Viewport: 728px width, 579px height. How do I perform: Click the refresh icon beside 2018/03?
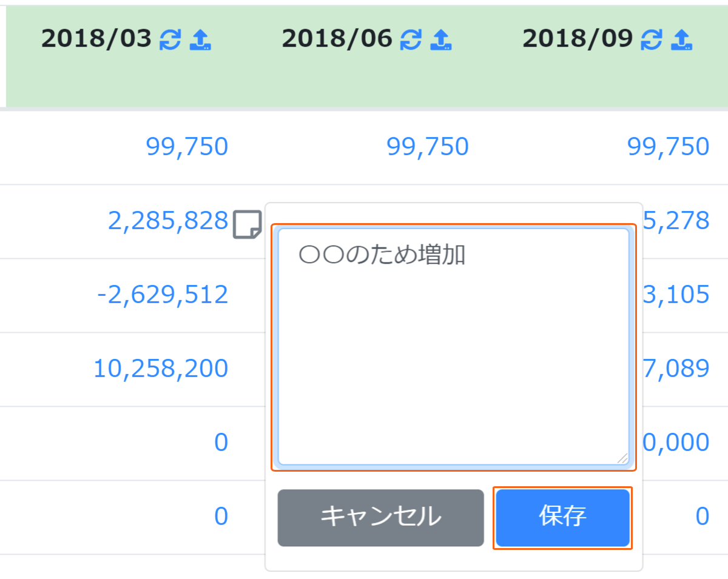point(170,40)
